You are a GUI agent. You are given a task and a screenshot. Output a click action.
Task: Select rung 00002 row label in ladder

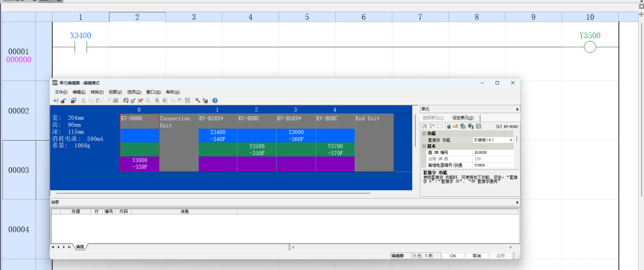click(x=19, y=111)
